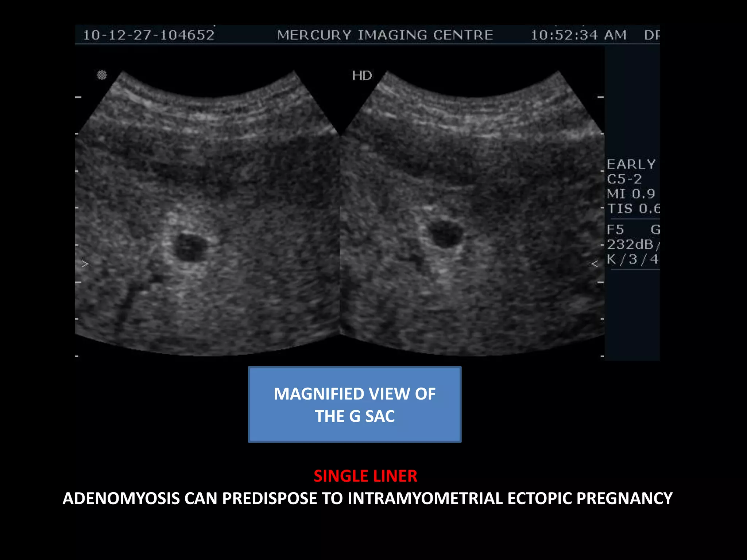Click the 'K/3/4' setting text
Viewport: 747px width, 560px height.
pos(633,259)
